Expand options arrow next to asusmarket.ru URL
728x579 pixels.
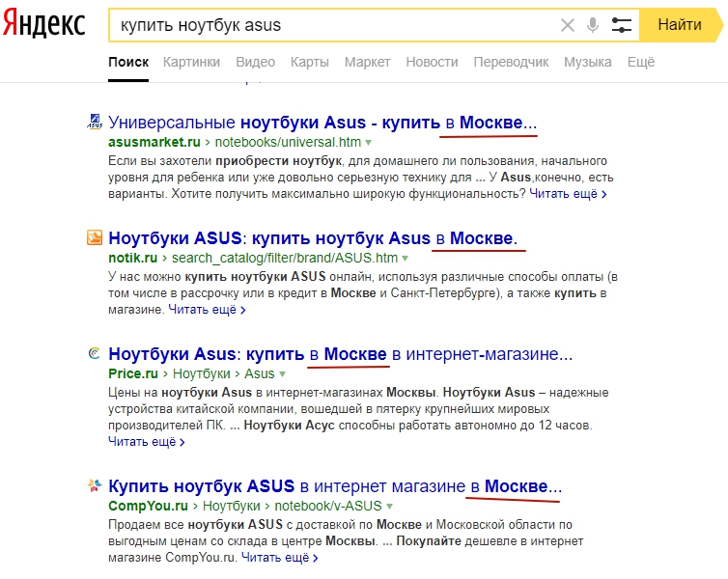369,143
